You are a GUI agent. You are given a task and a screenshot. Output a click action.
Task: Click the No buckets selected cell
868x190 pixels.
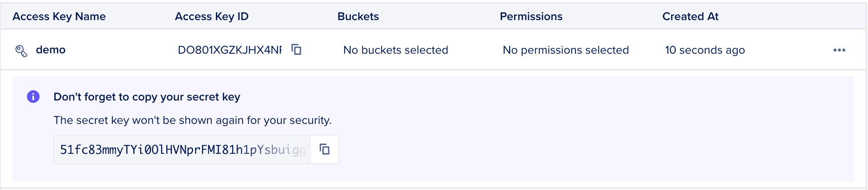pyautogui.click(x=396, y=50)
